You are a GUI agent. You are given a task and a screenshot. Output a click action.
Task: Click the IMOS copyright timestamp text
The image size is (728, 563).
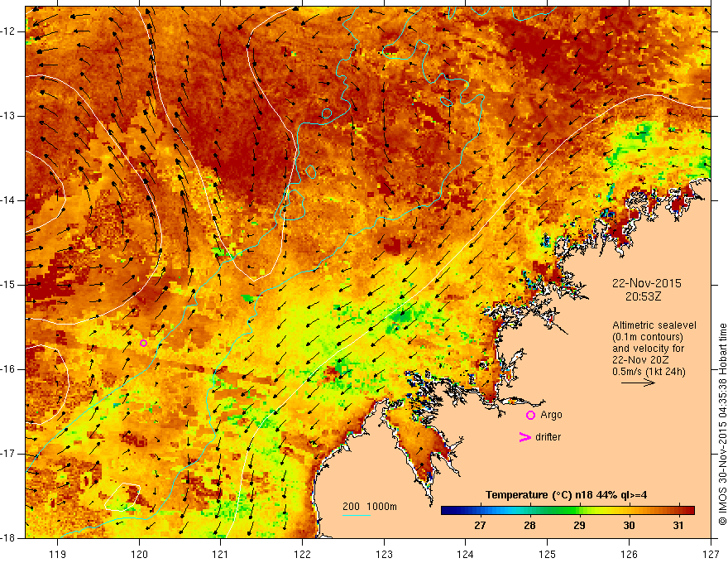point(722,425)
